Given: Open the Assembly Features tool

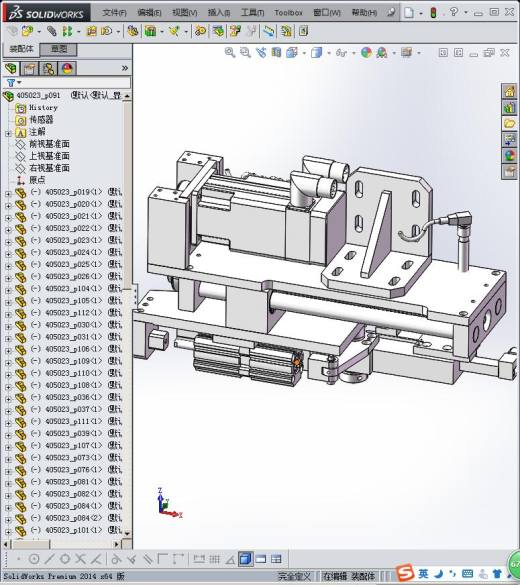Looking at the screenshot, I should click(x=150, y=31).
